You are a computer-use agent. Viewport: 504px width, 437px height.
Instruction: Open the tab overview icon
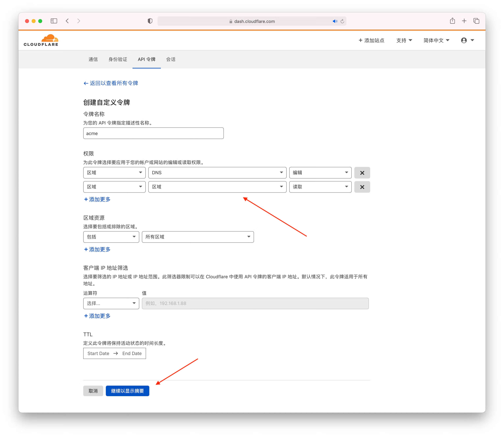pyautogui.click(x=476, y=21)
